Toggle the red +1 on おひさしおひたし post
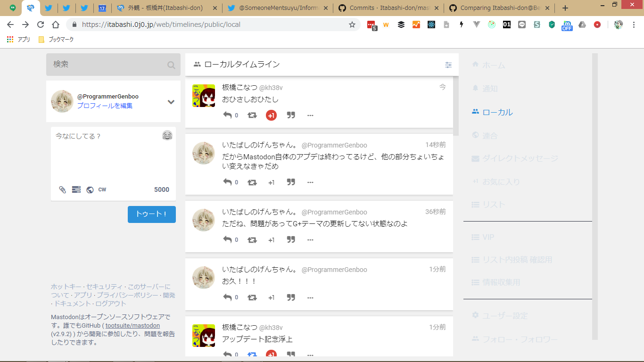Screen dimensions: 644x362 pos(271,115)
